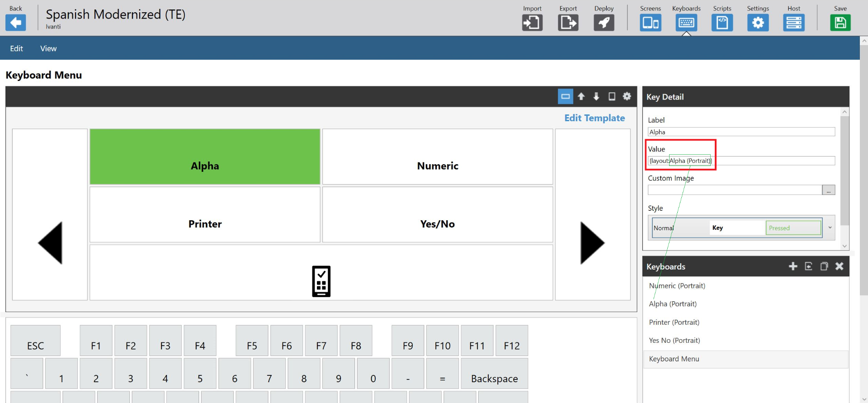Toggle the landscape orientation view button
The height and width of the screenshot is (403, 868).
point(565,96)
